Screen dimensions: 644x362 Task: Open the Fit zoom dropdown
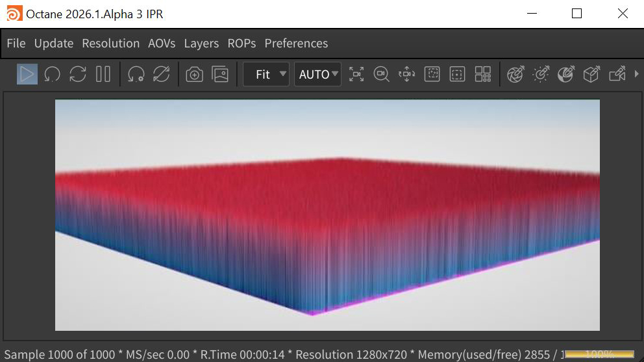point(266,74)
